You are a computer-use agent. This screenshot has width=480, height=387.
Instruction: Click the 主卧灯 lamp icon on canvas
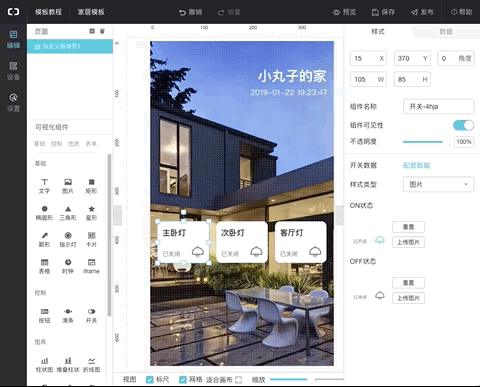pyautogui.click(x=198, y=251)
